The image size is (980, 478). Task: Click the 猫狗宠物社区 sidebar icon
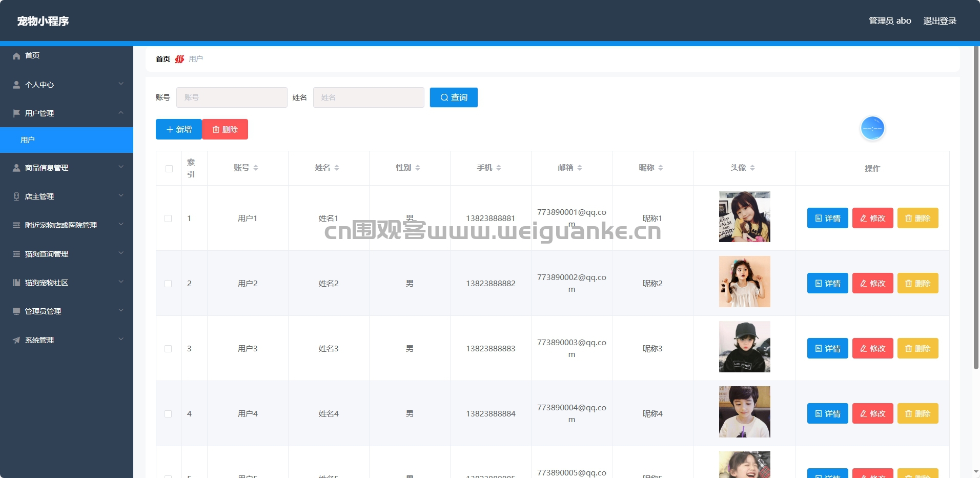(x=16, y=283)
